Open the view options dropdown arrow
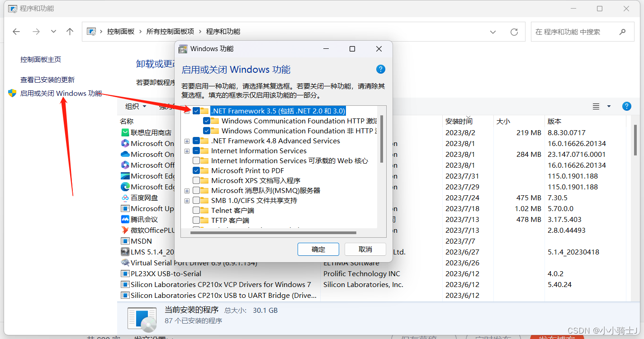 point(609,106)
